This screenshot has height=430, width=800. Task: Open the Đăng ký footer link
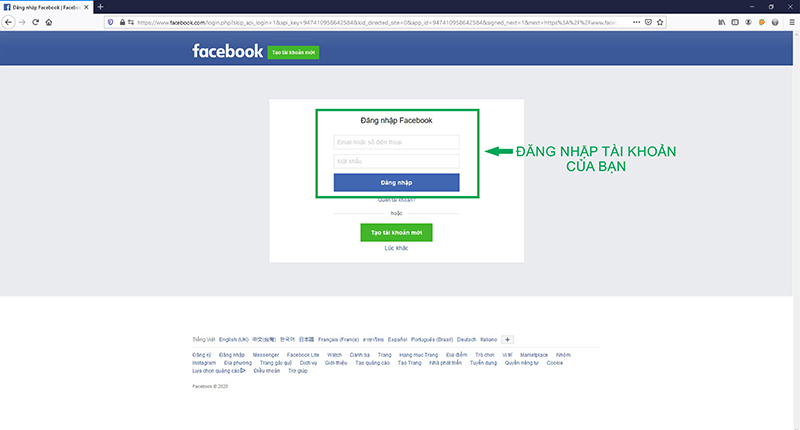coord(202,355)
